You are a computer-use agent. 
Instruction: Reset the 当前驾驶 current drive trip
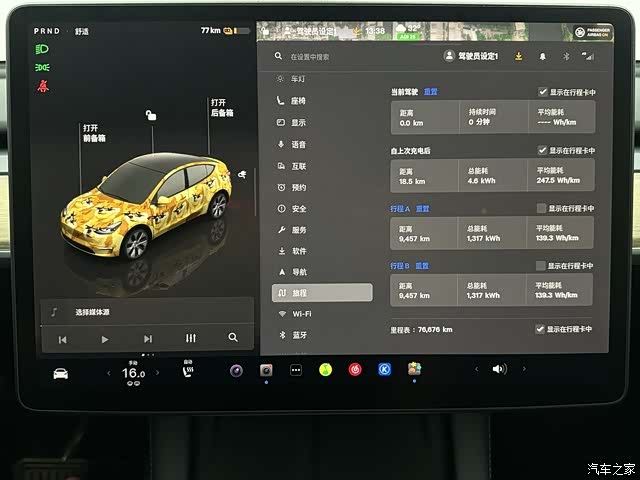click(x=431, y=92)
